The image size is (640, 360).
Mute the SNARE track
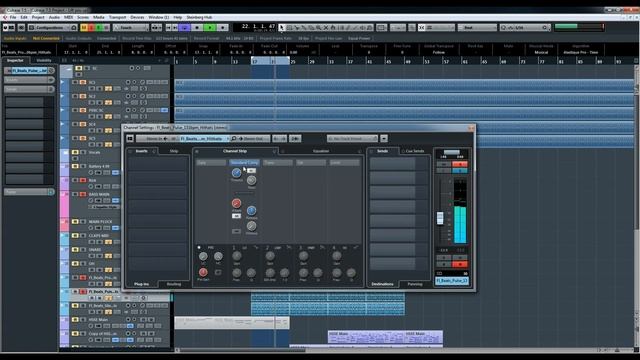[x=75, y=249]
